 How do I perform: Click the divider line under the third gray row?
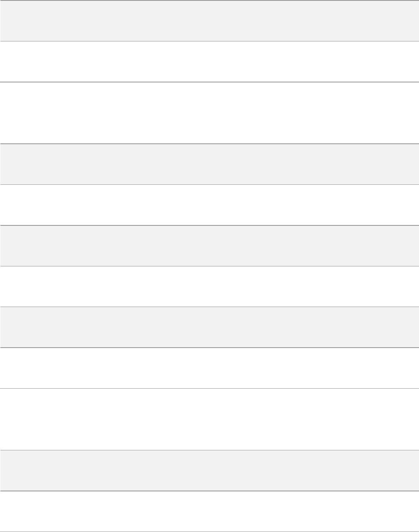pyautogui.click(x=209, y=266)
